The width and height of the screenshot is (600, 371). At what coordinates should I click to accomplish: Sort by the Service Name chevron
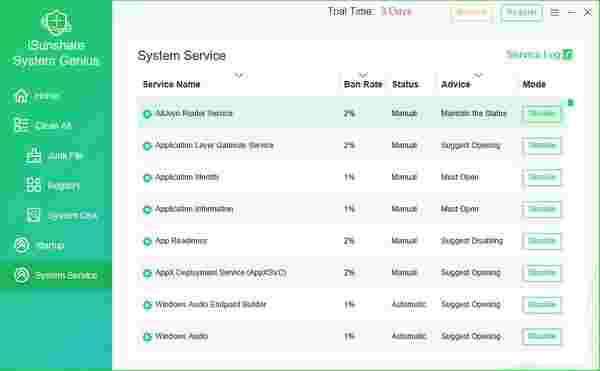point(239,75)
